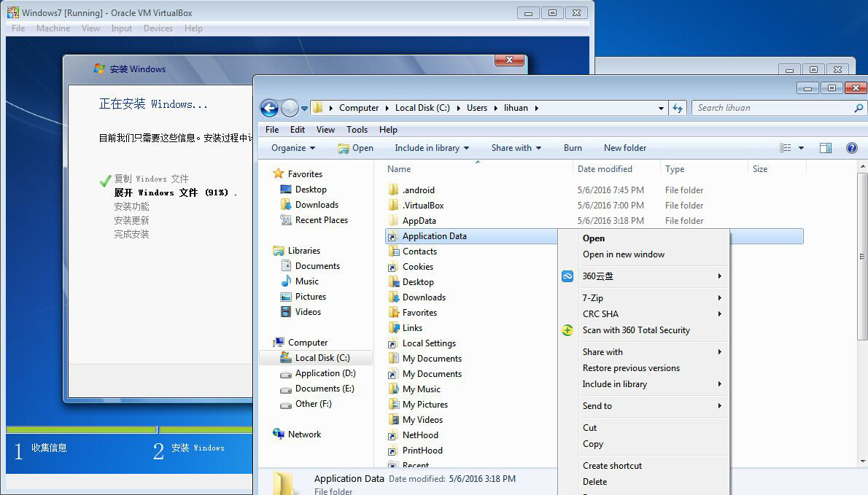Select Cut from the context menu

click(643, 427)
